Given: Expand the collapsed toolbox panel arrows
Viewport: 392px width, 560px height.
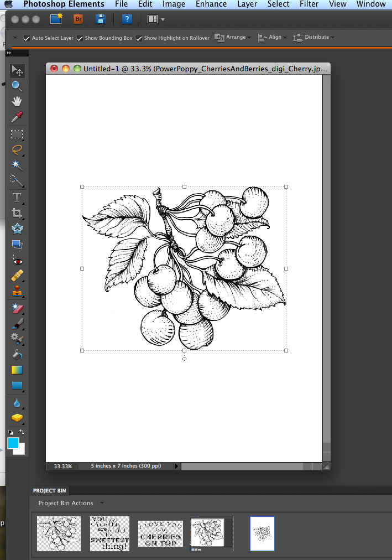Looking at the screenshot, I should click(x=9, y=53).
